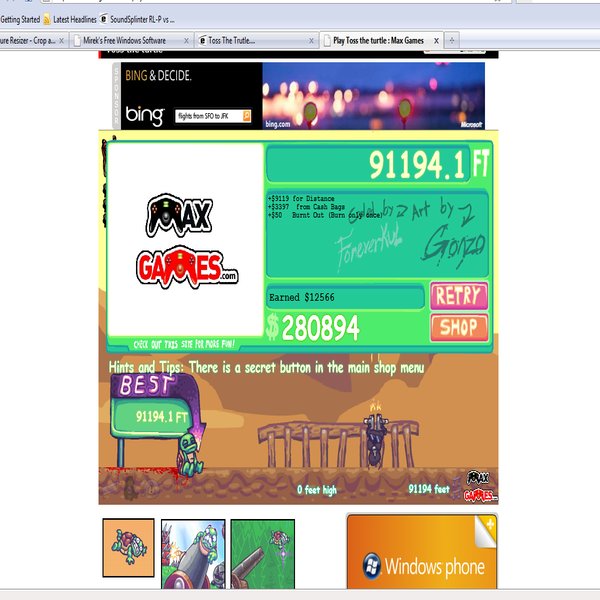Click the green turtle character

click(189, 455)
